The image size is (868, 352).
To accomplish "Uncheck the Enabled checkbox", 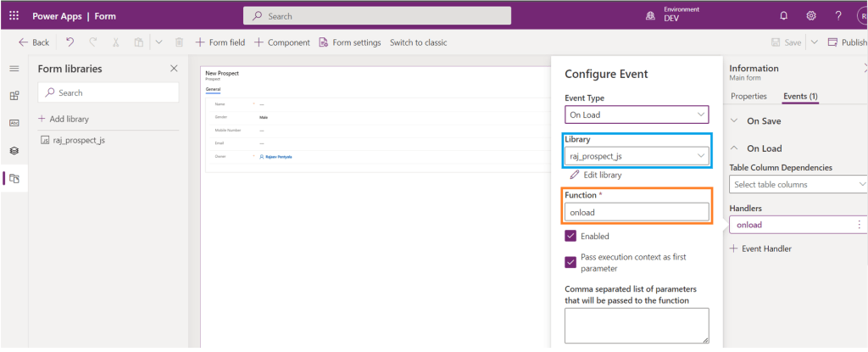I will [x=570, y=236].
